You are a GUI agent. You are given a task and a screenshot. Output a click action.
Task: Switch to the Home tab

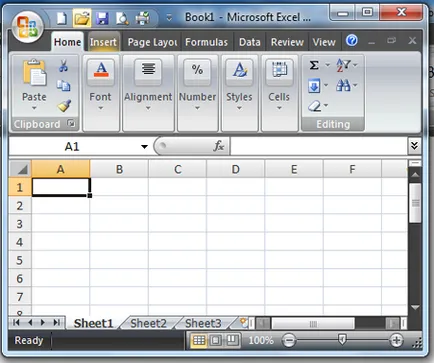pos(67,42)
